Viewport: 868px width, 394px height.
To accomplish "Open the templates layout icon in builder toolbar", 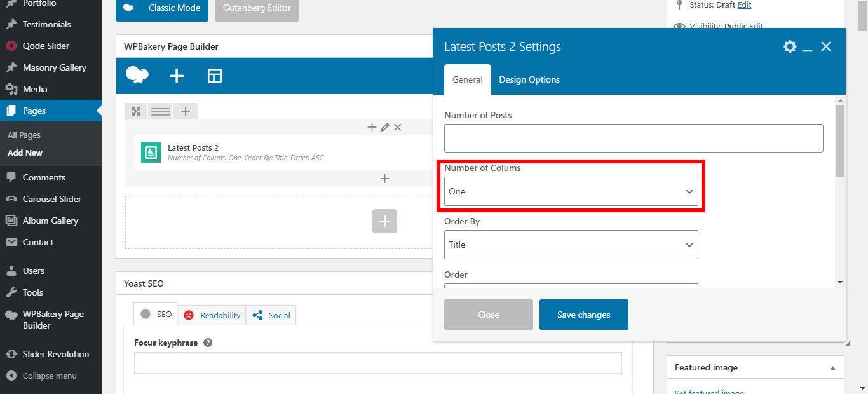I will pos(215,76).
